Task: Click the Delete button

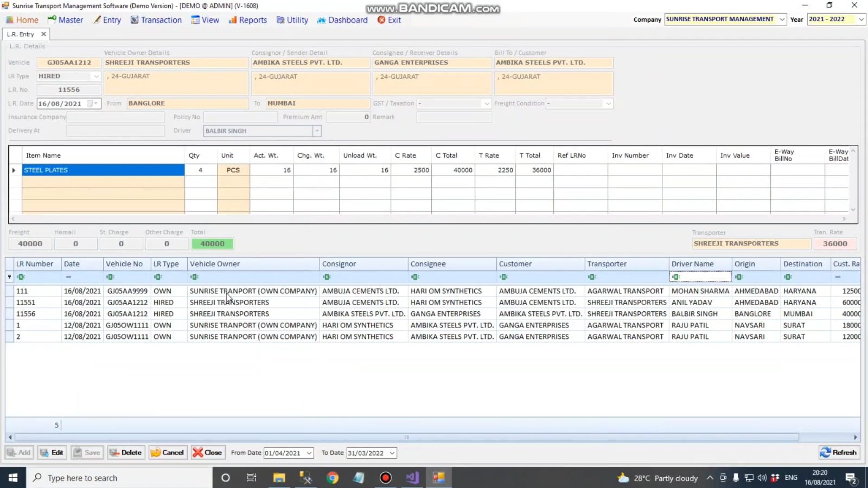Action: point(126,452)
